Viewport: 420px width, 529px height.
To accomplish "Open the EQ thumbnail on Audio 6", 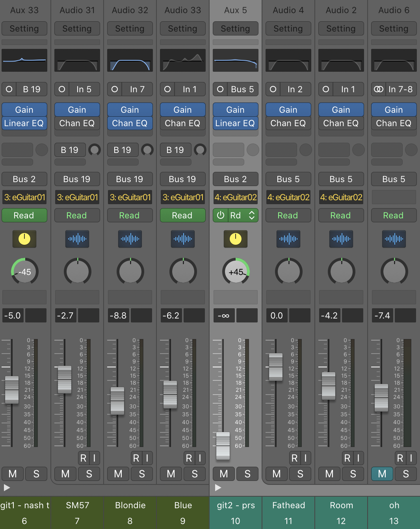I will [x=394, y=60].
